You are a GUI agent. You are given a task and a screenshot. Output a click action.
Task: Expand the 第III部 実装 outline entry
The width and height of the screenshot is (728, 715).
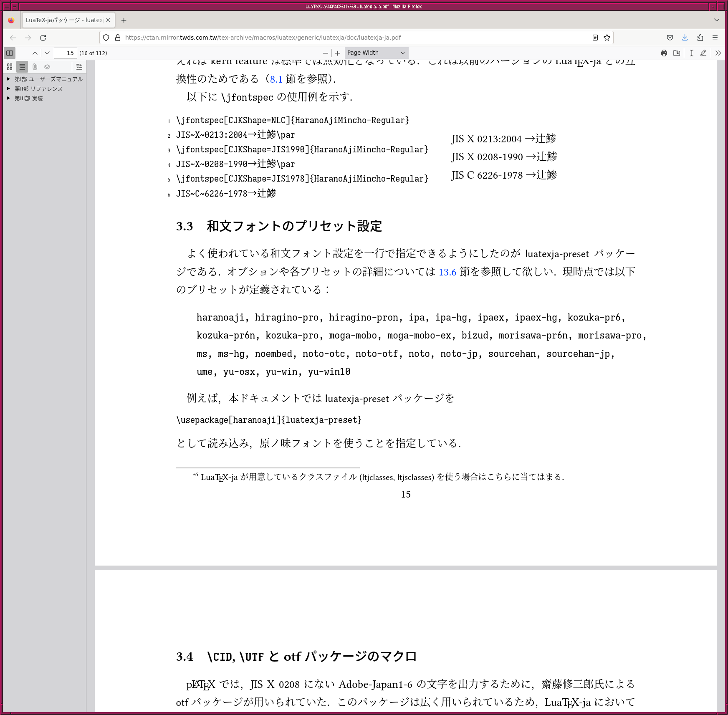click(x=8, y=99)
